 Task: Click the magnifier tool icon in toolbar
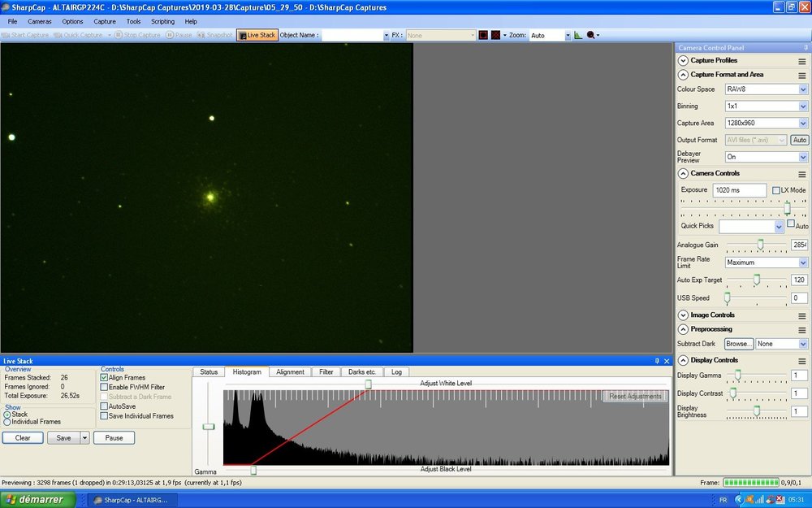tap(591, 35)
